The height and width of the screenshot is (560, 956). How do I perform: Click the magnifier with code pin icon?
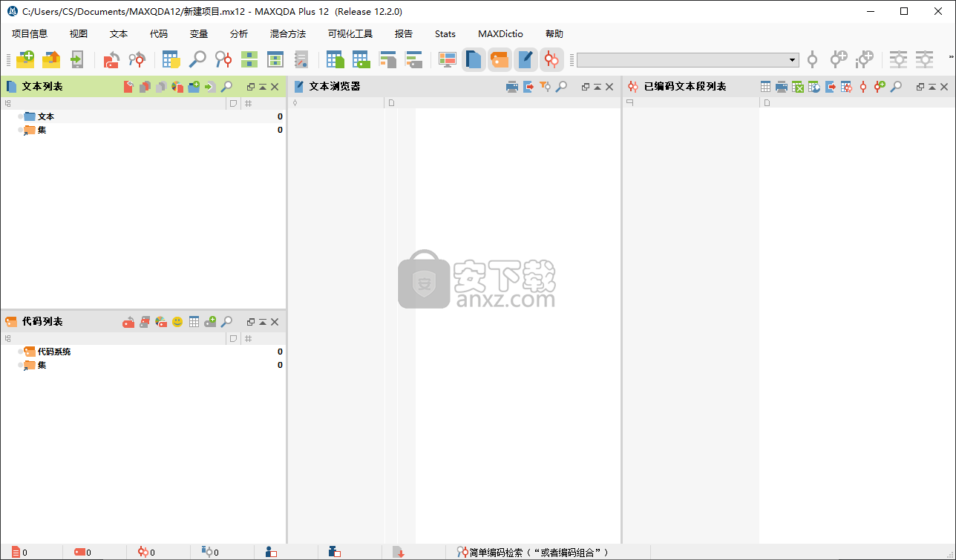pyautogui.click(x=223, y=59)
